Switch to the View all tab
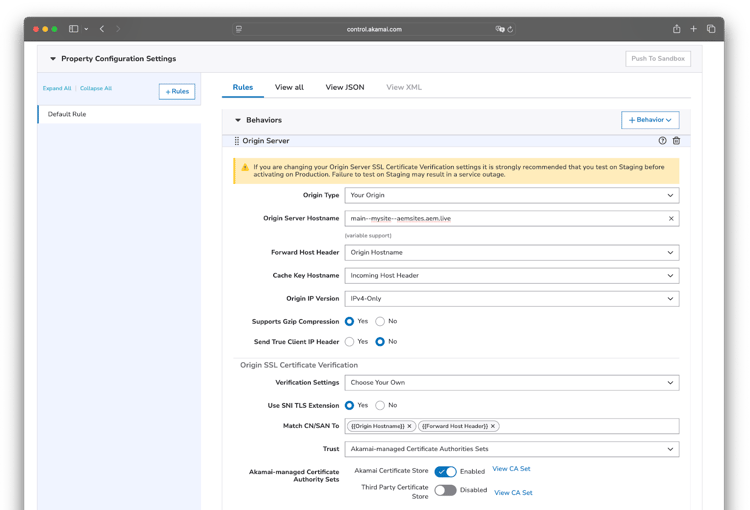 click(289, 87)
